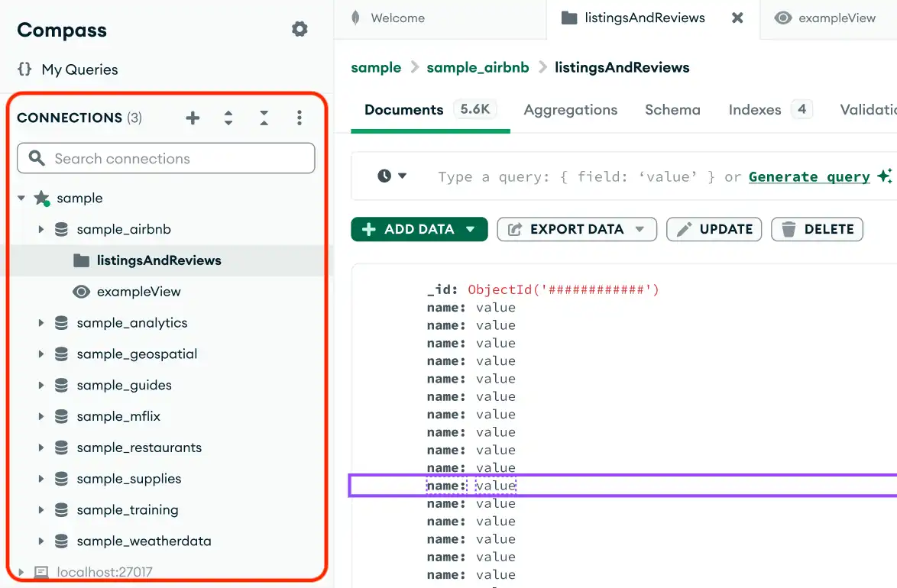Open the Generate query link
The width and height of the screenshot is (897, 588).
809,176
